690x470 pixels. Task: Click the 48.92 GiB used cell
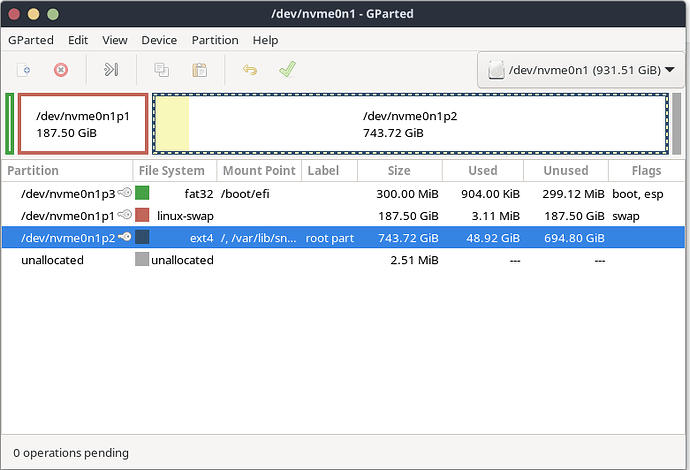[493, 238]
